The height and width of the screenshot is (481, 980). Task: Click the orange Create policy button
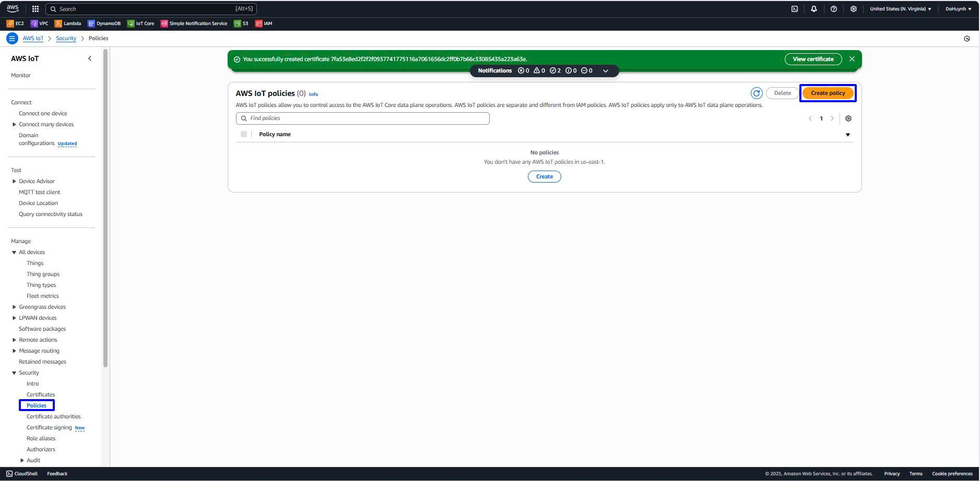[828, 93]
